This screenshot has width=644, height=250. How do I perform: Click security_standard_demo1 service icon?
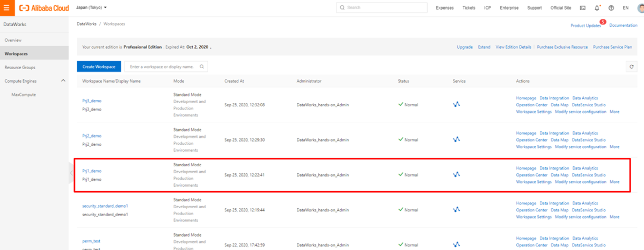click(x=457, y=209)
